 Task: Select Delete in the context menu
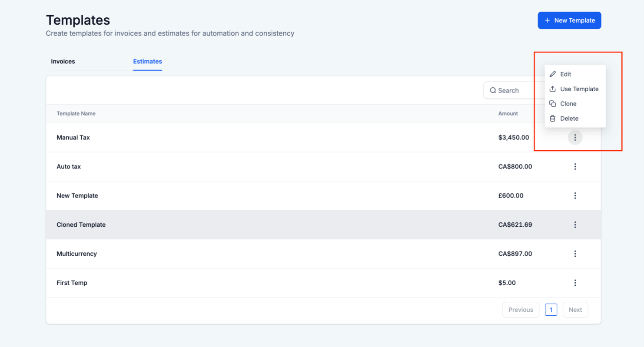569,119
